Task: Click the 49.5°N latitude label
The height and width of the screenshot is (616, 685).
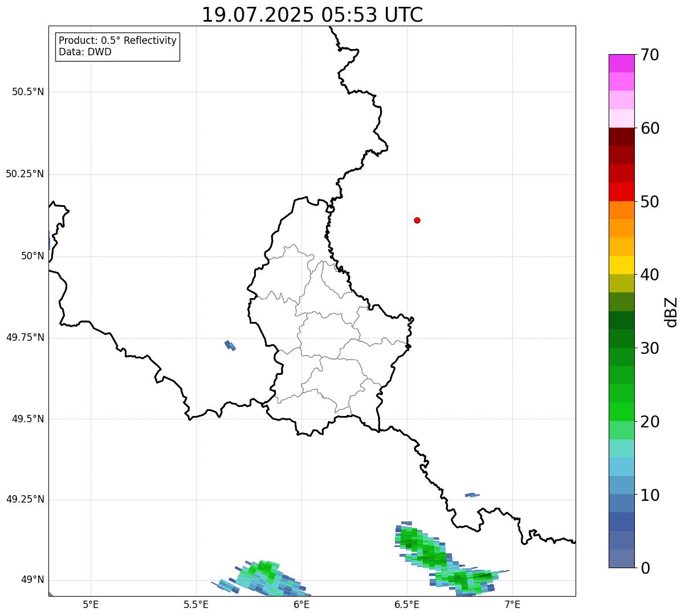Action: click(28, 419)
